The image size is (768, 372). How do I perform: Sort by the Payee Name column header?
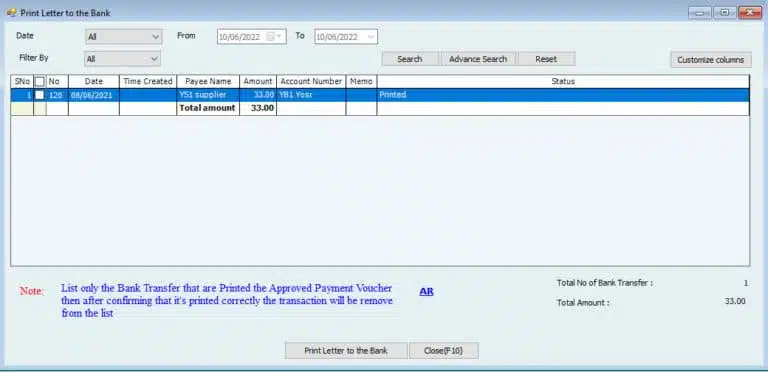pyautogui.click(x=208, y=81)
